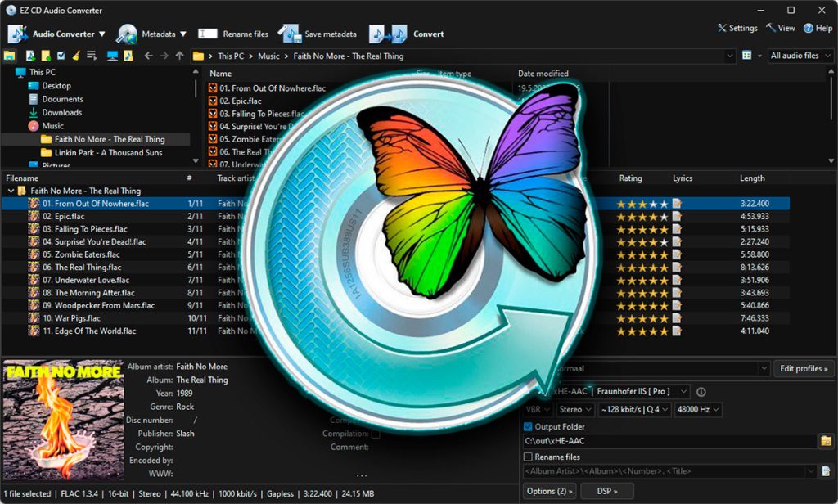
Task: Click the add folder icon
Action: coord(46,55)
